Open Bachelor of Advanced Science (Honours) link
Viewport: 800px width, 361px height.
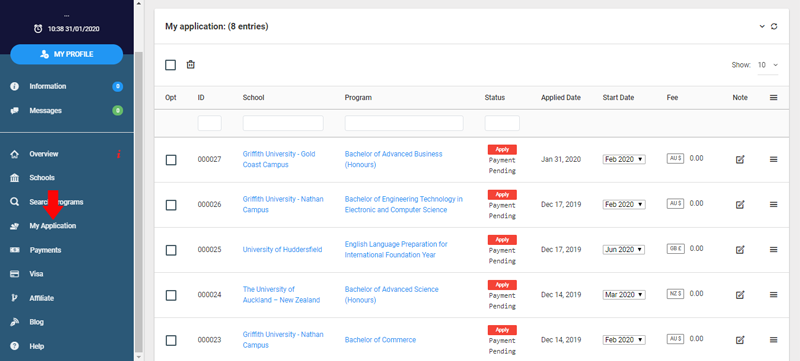(391, 295)
